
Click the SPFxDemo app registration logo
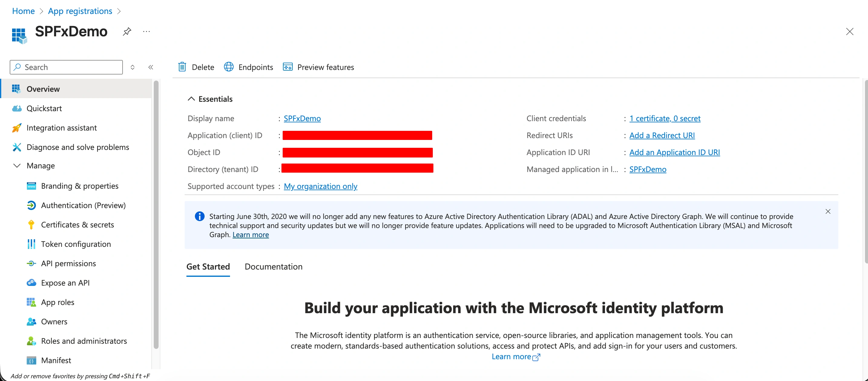[x=19, y=35]
